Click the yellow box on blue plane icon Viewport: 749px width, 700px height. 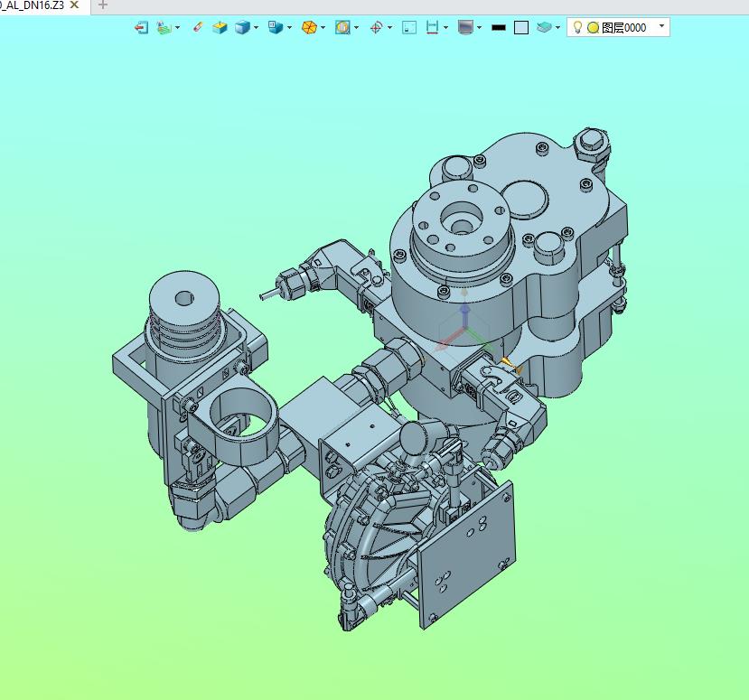[x=220, y=28]
